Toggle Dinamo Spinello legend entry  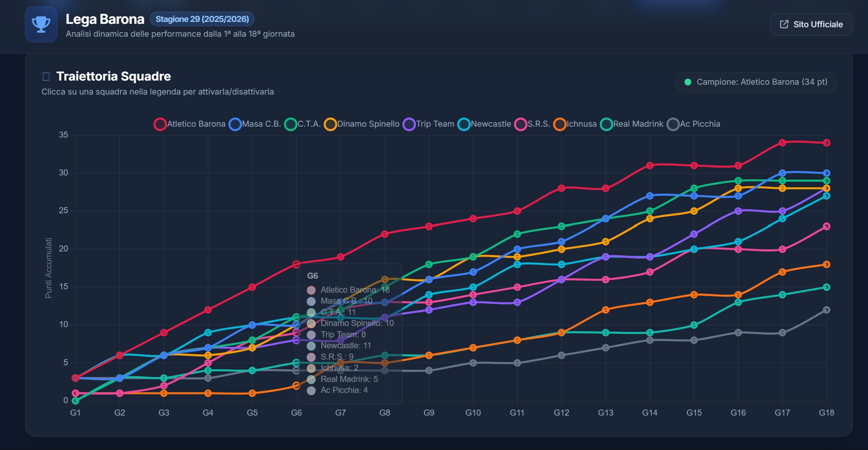[x=362, y=124]
